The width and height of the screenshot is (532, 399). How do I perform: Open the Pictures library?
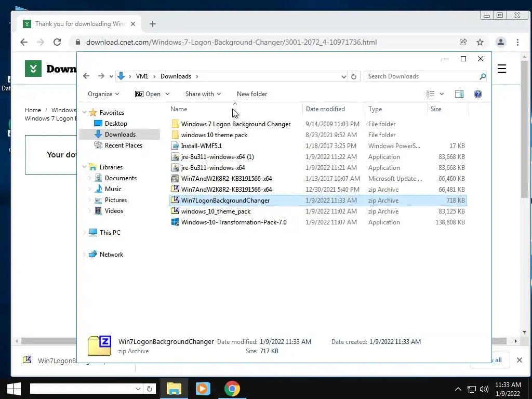tap(115, 200)
